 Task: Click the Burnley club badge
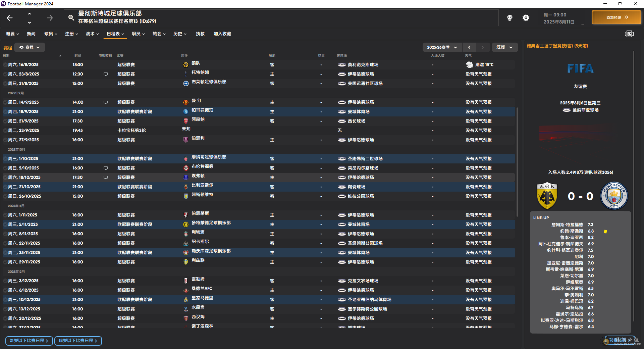click(x=186, y=140)
